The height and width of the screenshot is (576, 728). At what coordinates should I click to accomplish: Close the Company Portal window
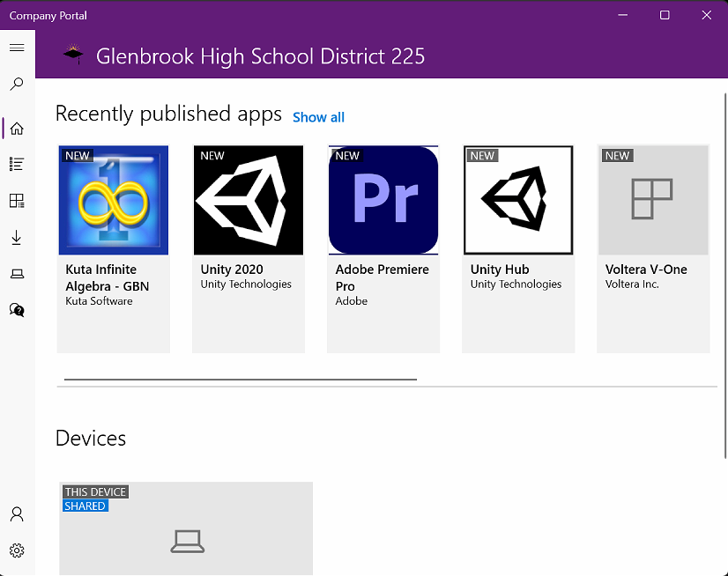pyautogui.click(x=706, y=15)
